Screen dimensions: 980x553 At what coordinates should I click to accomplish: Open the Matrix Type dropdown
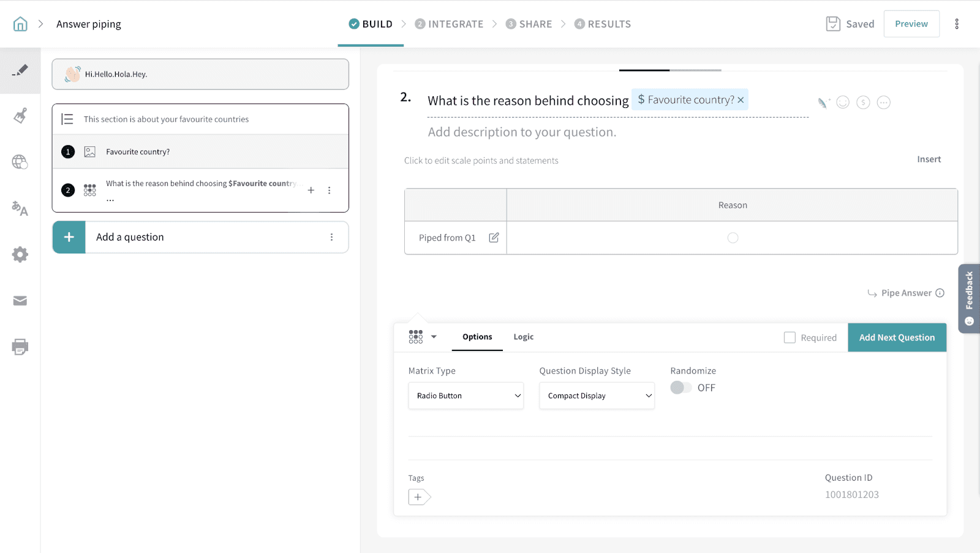466,396
